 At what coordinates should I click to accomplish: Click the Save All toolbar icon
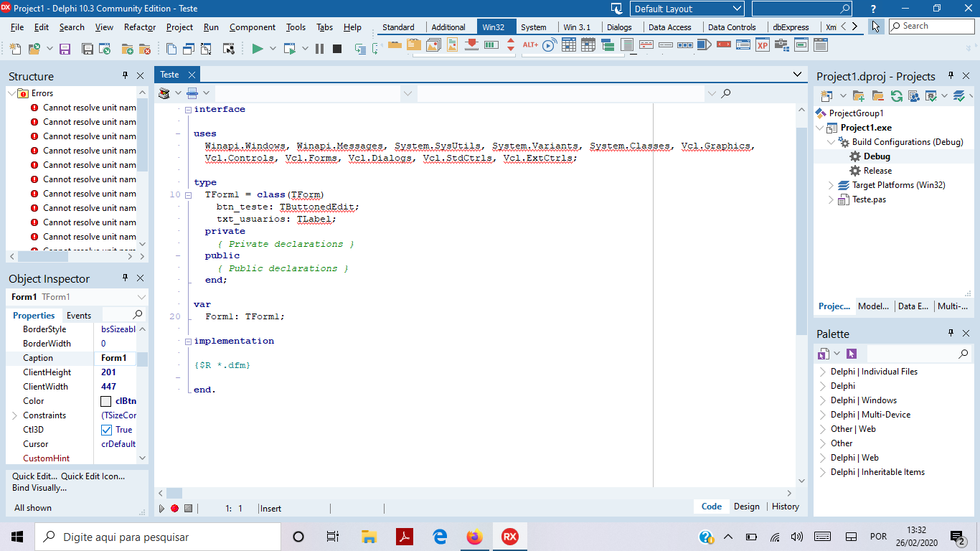click(88, 49)
